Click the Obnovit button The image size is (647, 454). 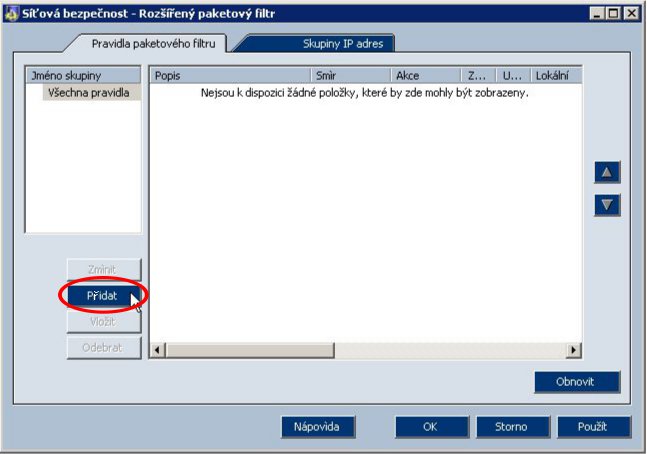tap(576, 382)
